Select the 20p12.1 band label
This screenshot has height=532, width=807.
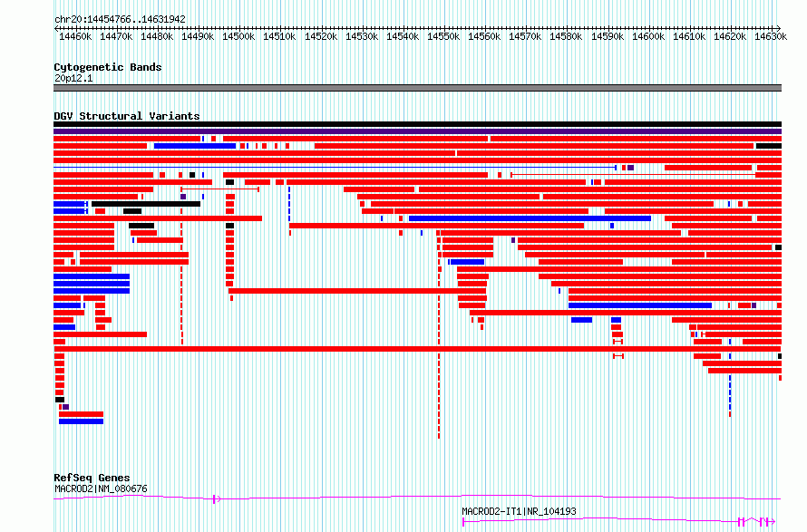click(73, 78)
